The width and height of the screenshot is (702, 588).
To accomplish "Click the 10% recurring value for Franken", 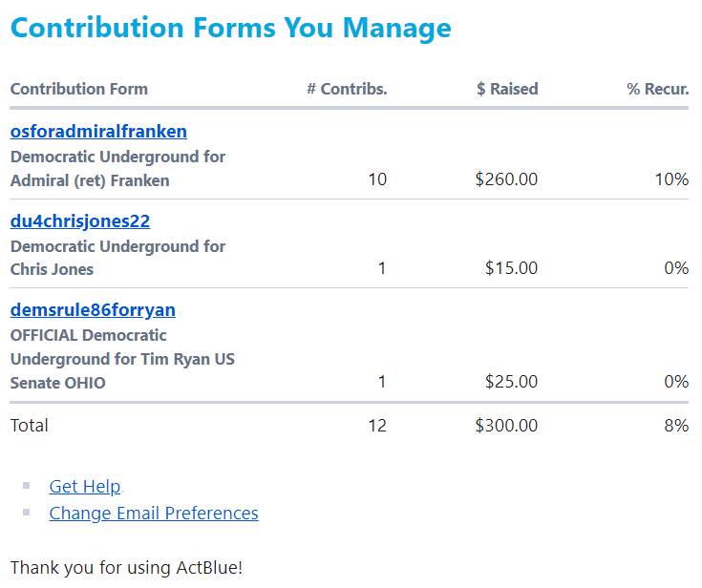I will click(x=671, y=179).
